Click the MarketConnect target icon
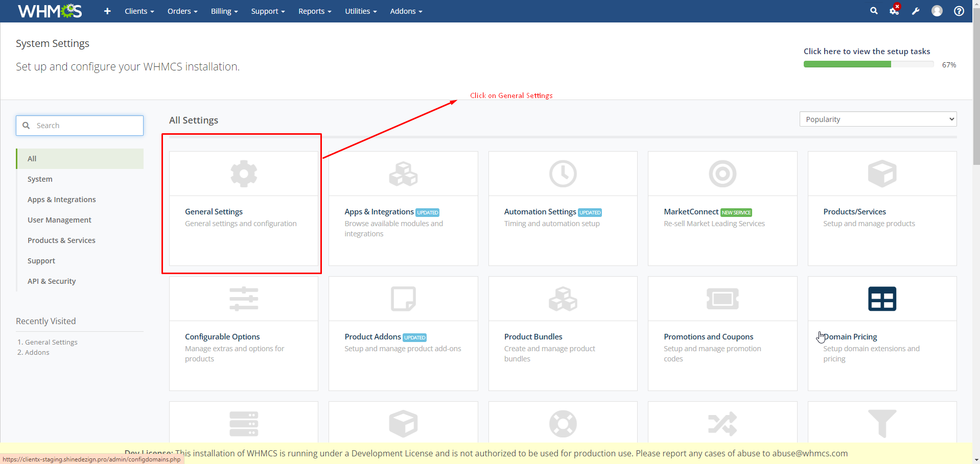Image resolution: width=980 pixels, height=464 pixels. point(722,174)
